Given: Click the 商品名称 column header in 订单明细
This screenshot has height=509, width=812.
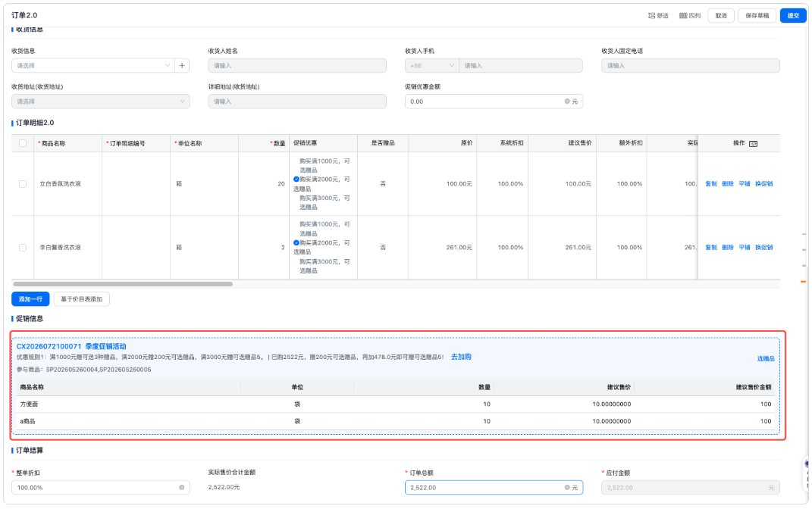Looking at the screenshot, I should (x=67, y=143).
